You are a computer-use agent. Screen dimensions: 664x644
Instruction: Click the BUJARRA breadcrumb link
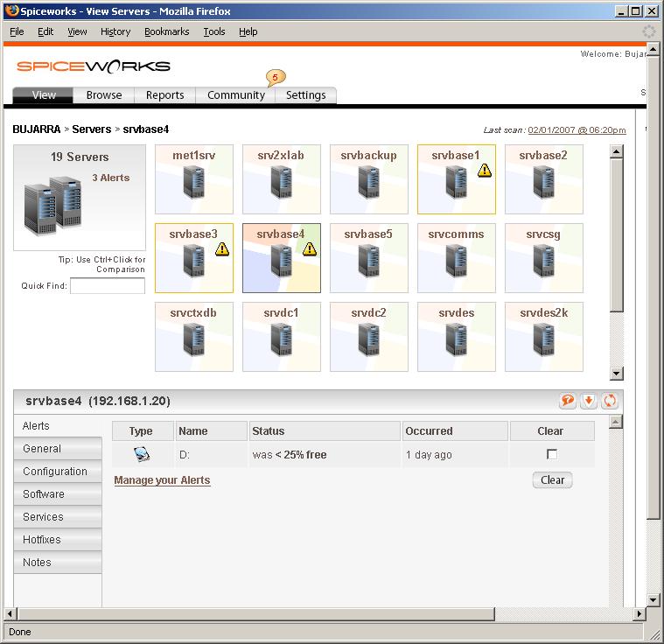(x=37, y=129)
